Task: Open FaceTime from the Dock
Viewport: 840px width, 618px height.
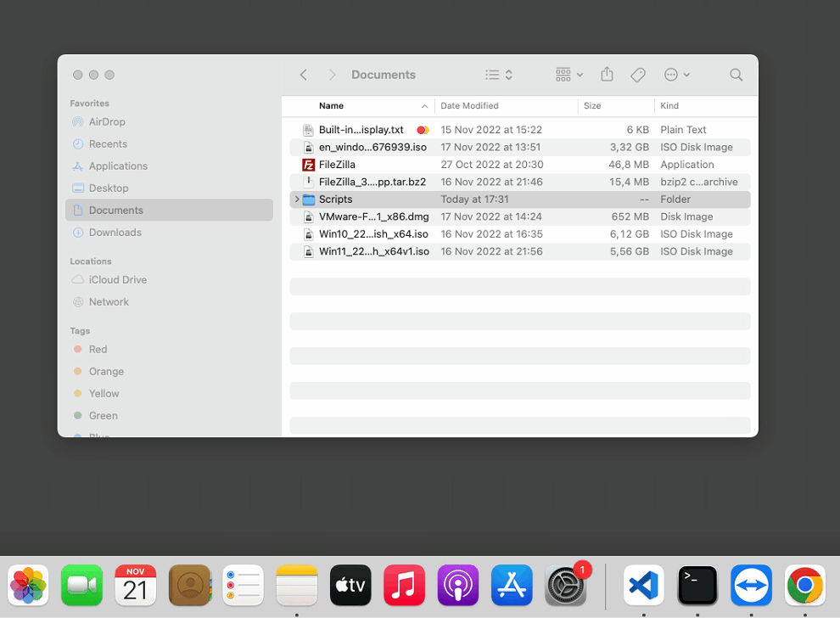Action: [81, 585]
